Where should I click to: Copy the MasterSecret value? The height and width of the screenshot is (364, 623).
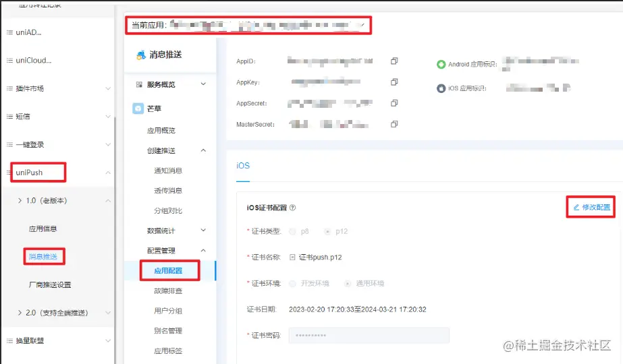(x=394, y=124)
